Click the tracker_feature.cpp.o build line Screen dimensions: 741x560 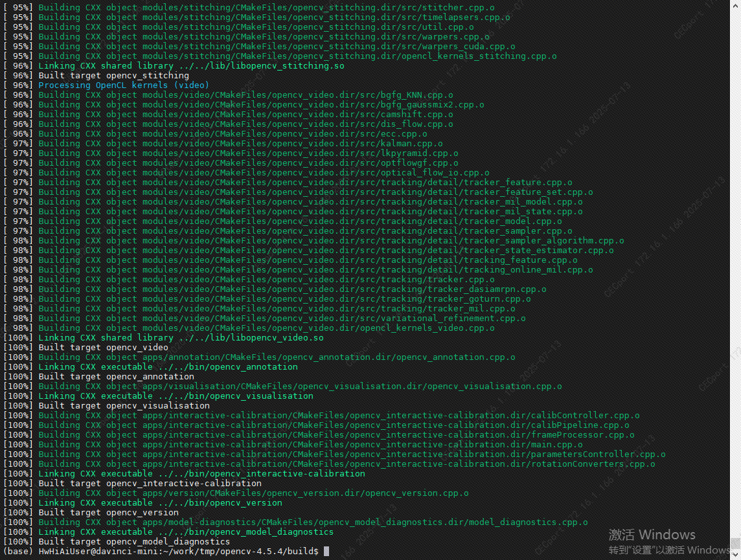[288, 183]
